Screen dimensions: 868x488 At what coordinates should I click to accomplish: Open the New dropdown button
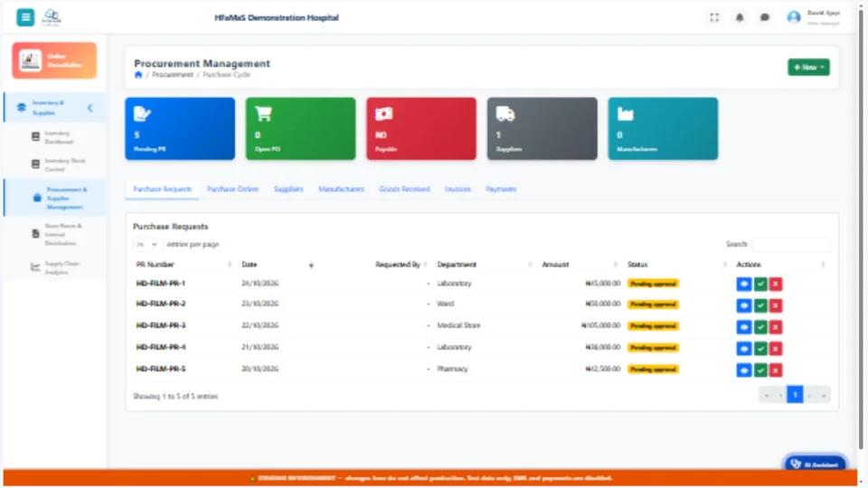808,67
